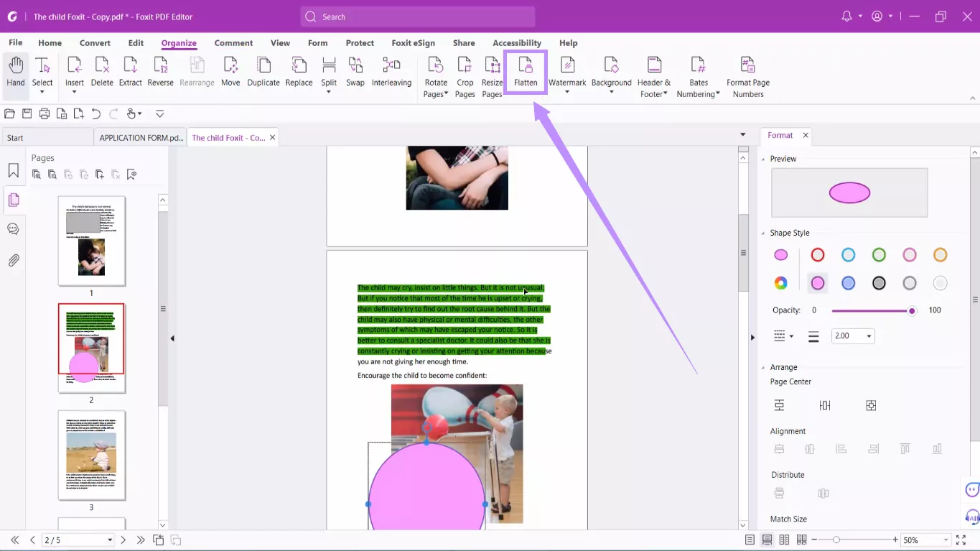Pick the solid black shape style swatch

click(879, 284)
